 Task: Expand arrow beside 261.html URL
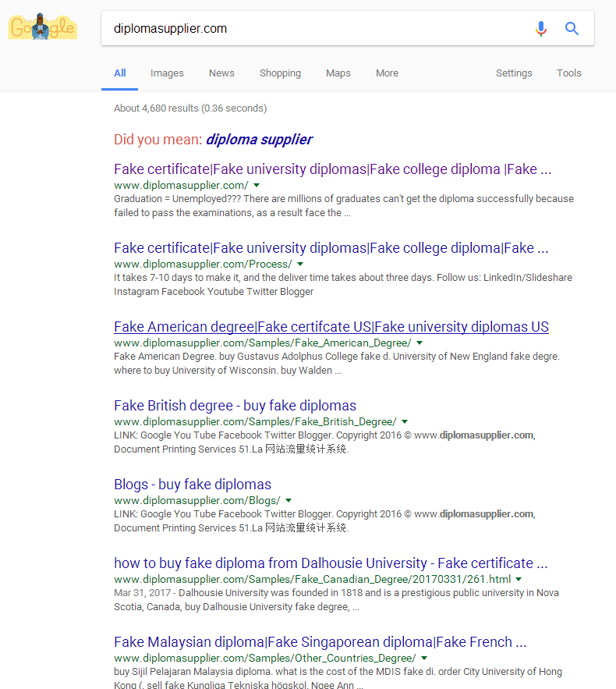(519, 579)
